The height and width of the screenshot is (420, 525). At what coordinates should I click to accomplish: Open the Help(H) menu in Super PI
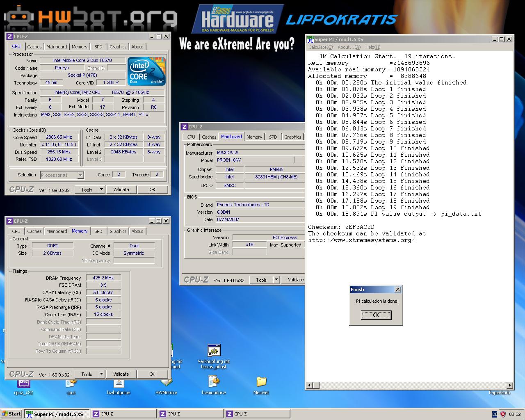(373, 47)
